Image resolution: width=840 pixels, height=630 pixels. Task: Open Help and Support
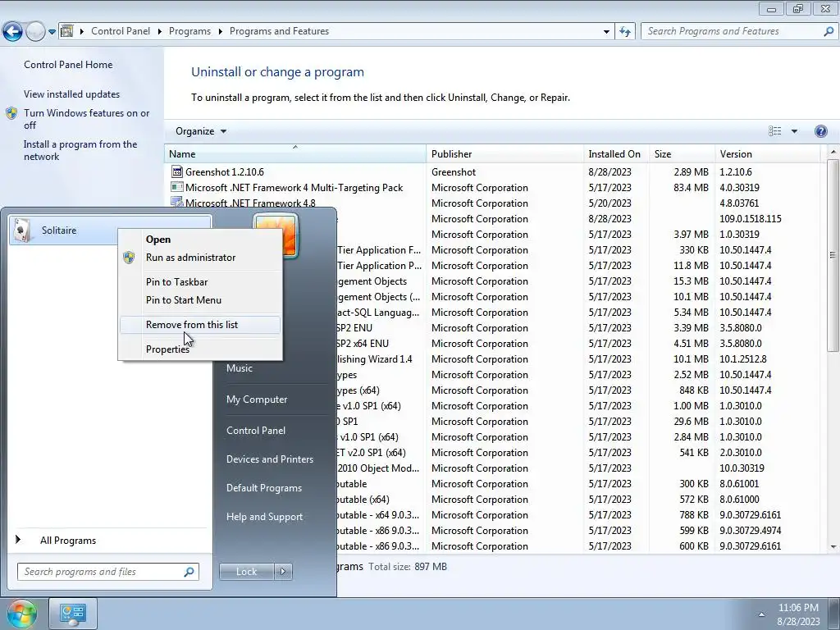[x=265, y=517]
